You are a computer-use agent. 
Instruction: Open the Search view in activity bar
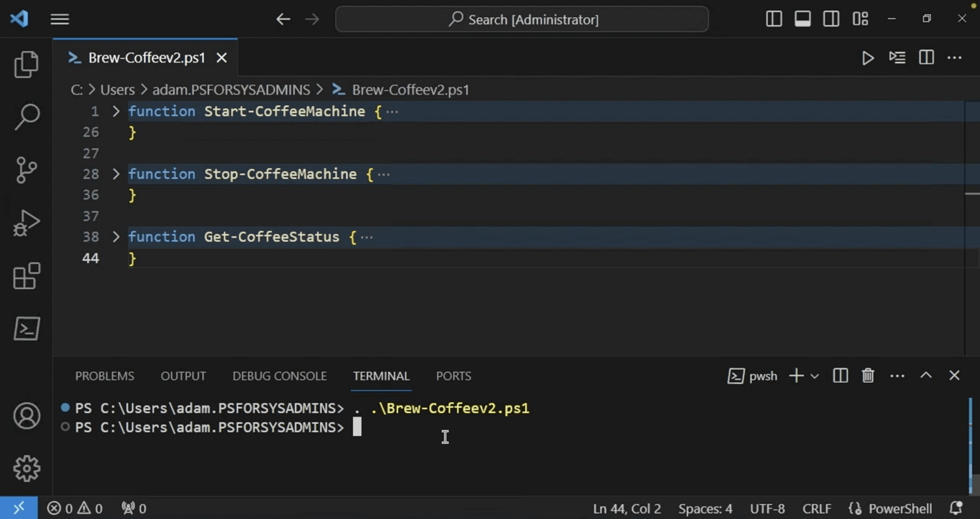tap(27, 117)
